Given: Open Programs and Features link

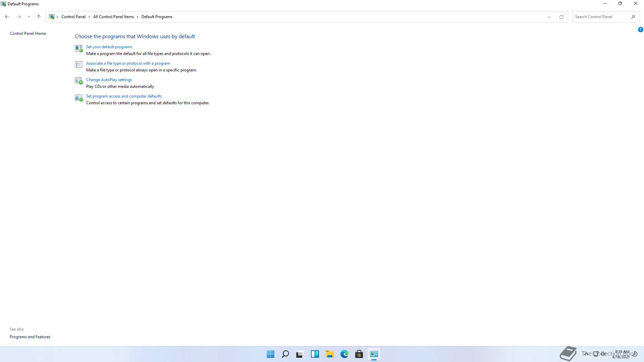Looking at the screenshot, I should [30, 337].
